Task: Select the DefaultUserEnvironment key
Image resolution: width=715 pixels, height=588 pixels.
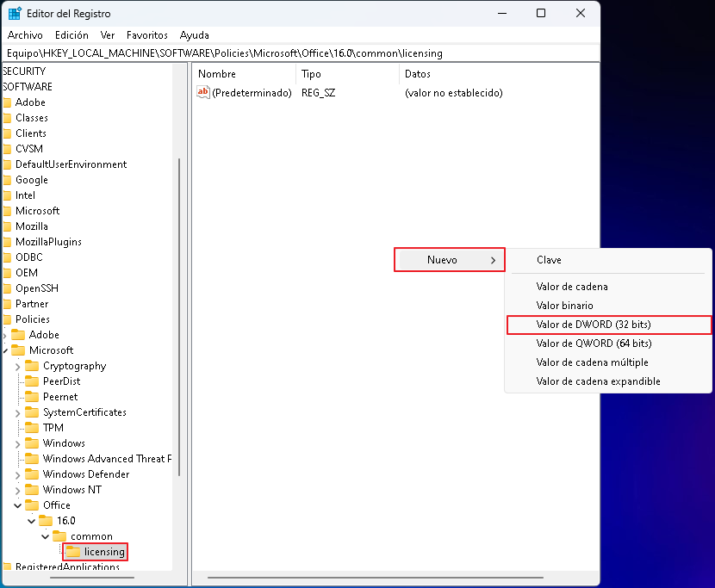Action: click(x=71, y=164)
